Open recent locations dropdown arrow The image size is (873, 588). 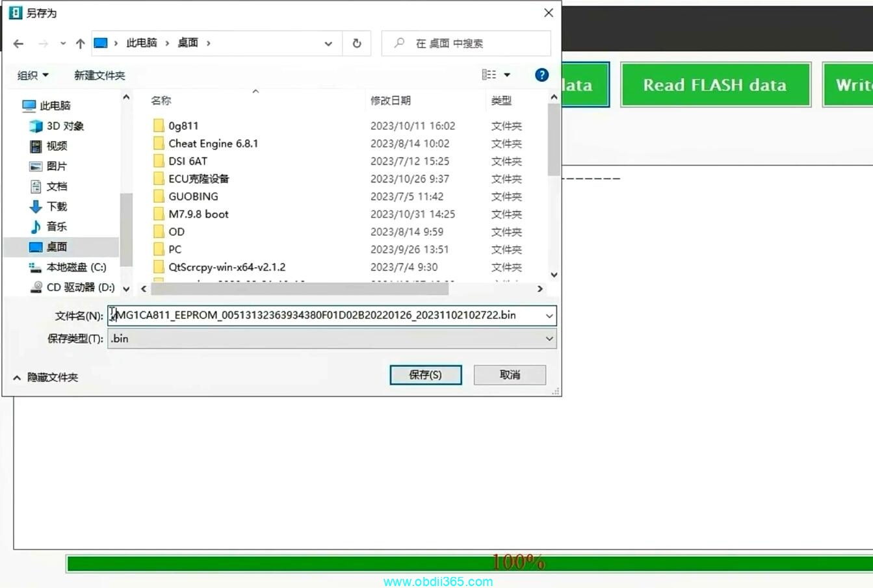(63, 44)
